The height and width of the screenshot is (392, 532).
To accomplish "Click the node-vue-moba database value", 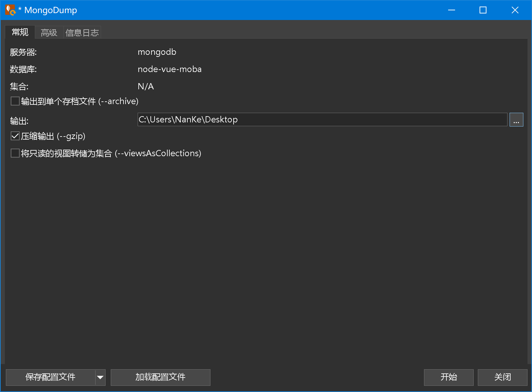I will [x=170, y=69].
